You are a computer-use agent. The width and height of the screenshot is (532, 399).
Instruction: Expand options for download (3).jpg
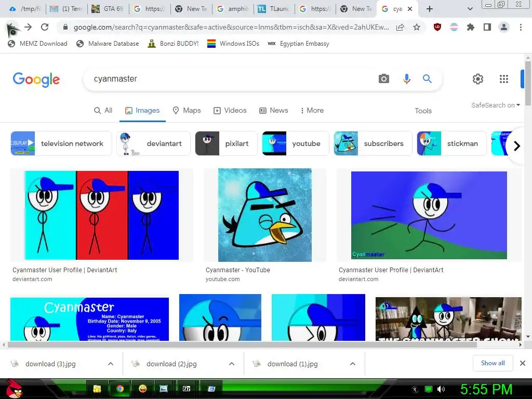pos(111,364)
